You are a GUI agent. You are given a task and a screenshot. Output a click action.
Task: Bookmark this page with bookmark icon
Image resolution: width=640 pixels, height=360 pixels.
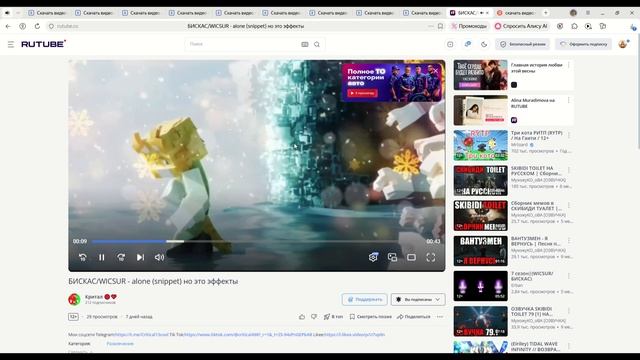tap(440, 26)
